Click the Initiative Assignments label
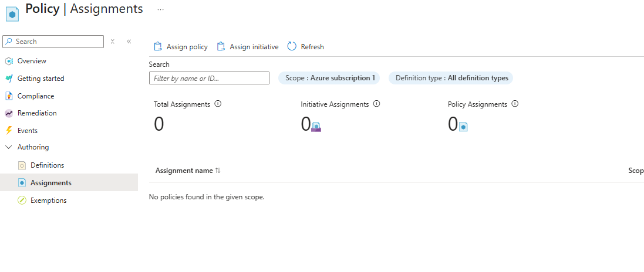This screenshot has height=272, width=644. point(335,104)
